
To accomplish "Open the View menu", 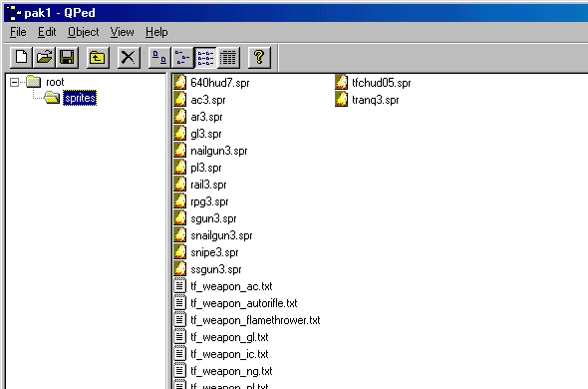I will 122,32.
